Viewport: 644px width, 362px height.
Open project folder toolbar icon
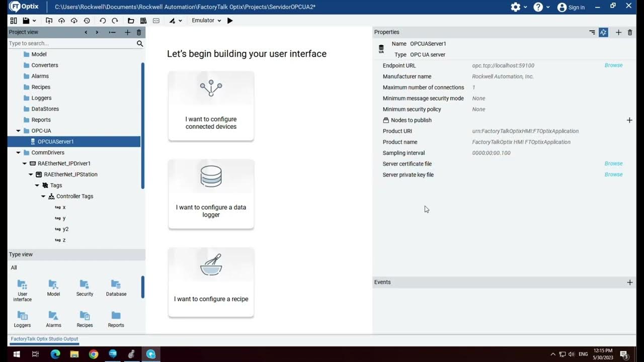[x=131, y=21]
